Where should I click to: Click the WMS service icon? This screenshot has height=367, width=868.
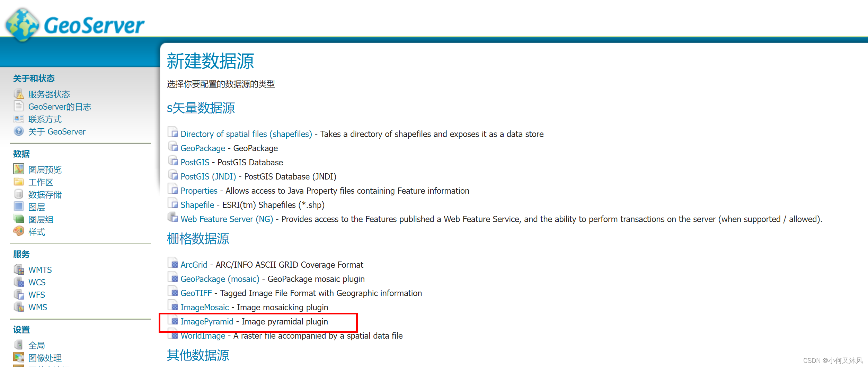19,306
